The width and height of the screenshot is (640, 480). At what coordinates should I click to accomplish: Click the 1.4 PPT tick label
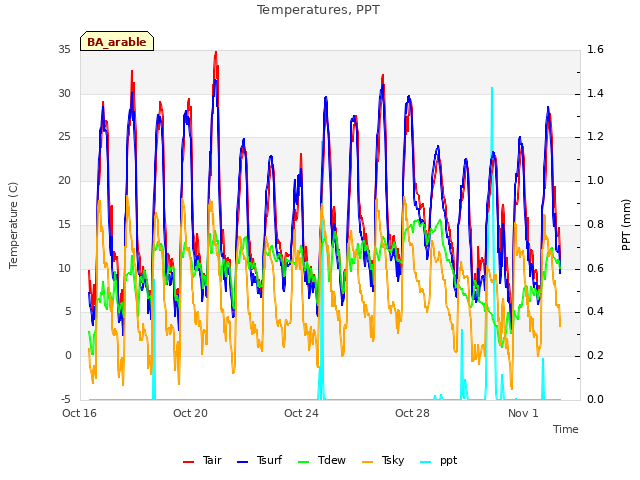pos(595,93)
